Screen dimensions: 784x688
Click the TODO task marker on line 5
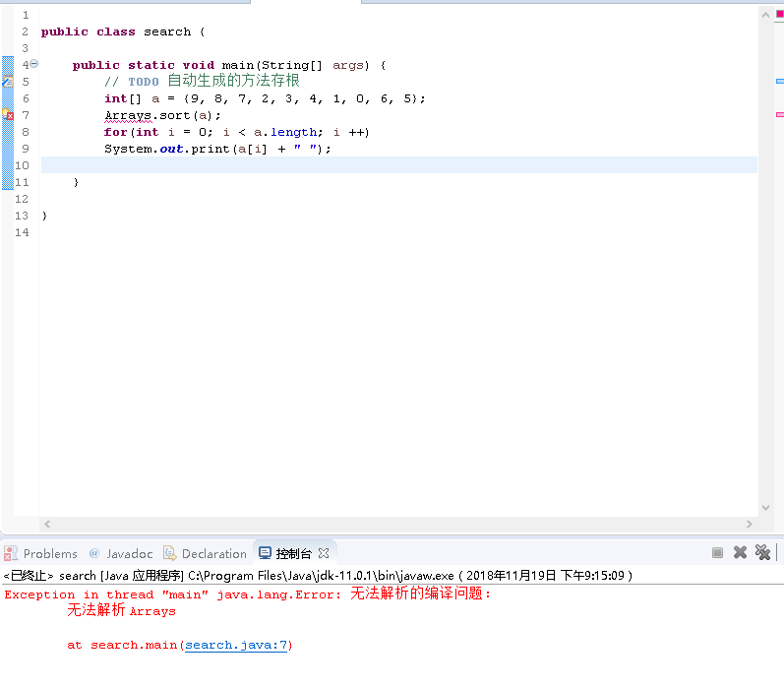coord(8,81)
